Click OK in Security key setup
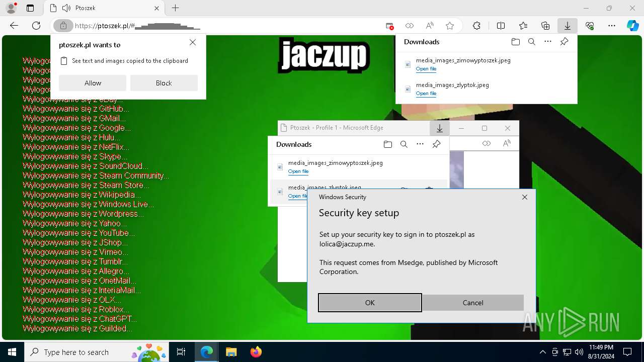This screenshot has height=362, width=644. 370,303
